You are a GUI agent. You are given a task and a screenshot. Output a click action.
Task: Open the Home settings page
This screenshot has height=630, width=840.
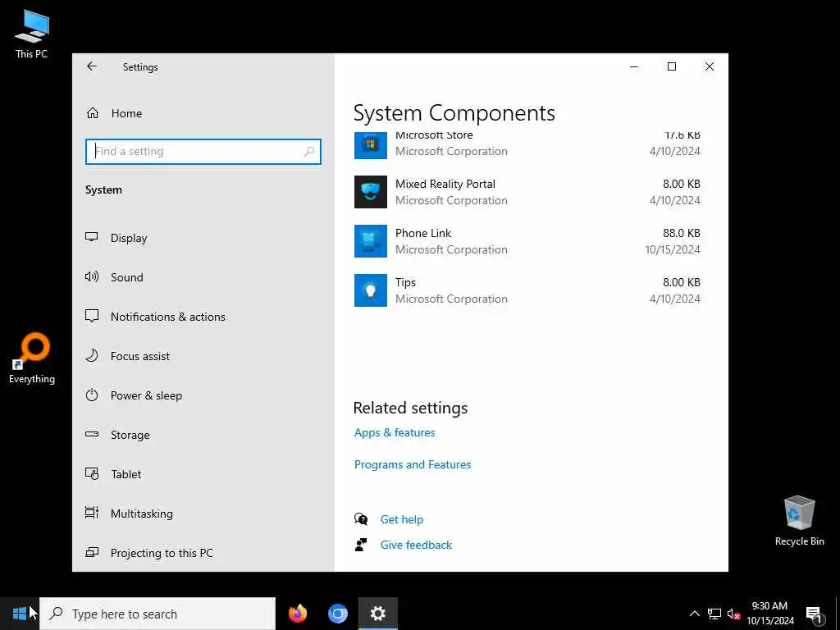[x=126, y=113]
